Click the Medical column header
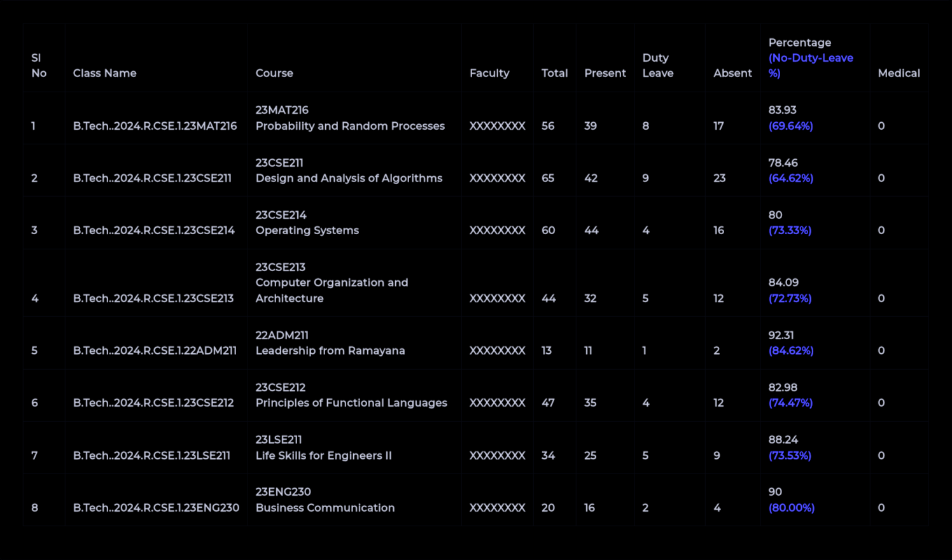 coord(899,73)
